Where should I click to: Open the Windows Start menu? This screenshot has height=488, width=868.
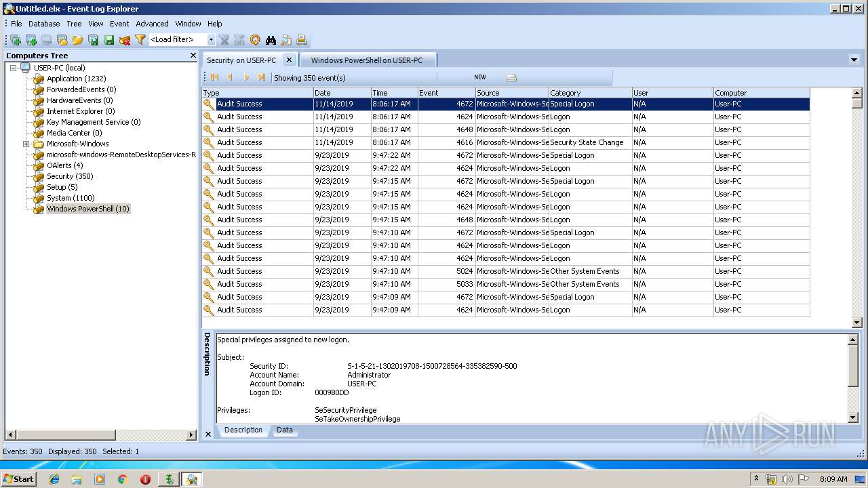tap(19, 479)
